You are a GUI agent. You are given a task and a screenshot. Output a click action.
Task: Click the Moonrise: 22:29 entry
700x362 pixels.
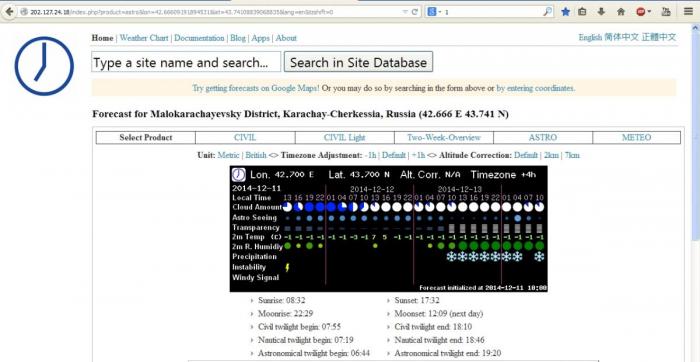[x=286, y=314]
